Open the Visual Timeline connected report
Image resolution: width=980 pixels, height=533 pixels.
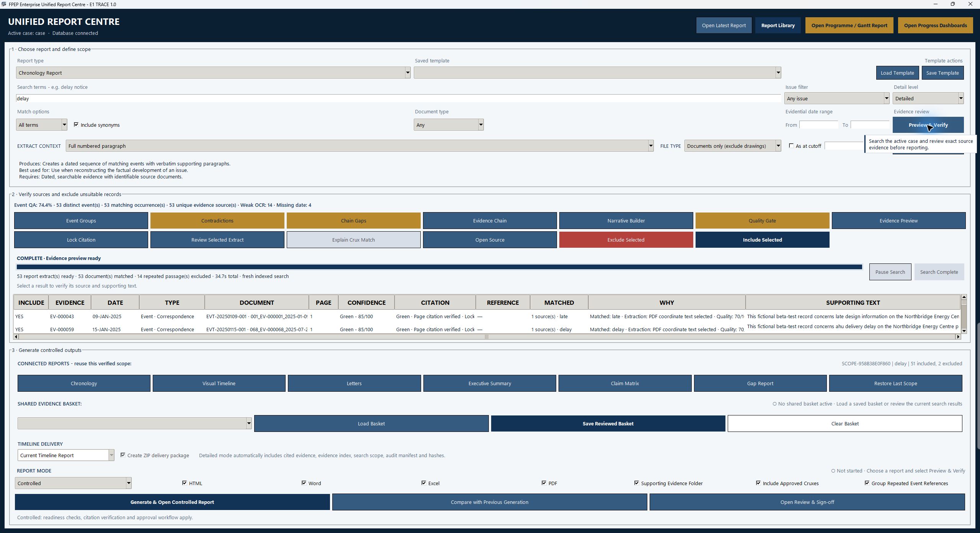219,383
